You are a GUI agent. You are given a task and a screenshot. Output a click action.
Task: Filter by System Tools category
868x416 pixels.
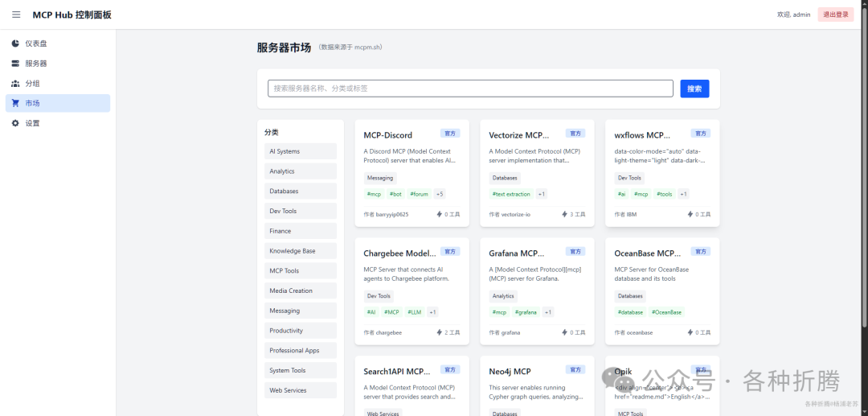click(301, 371)
